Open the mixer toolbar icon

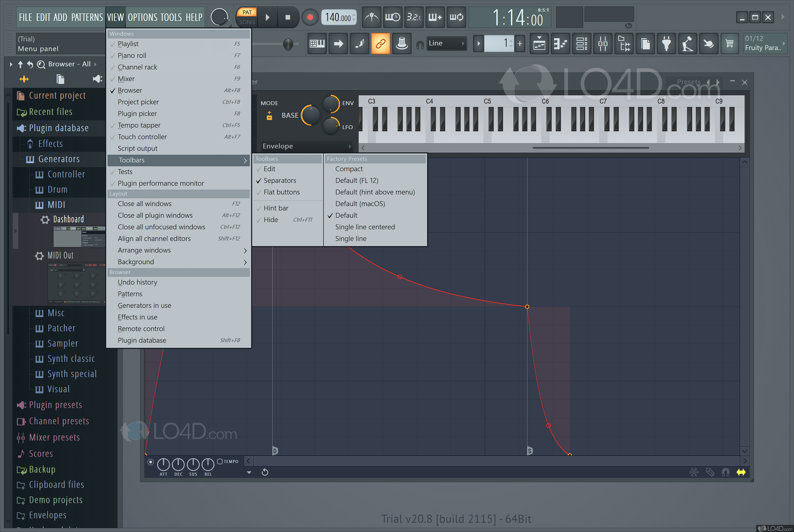(603, 43)
